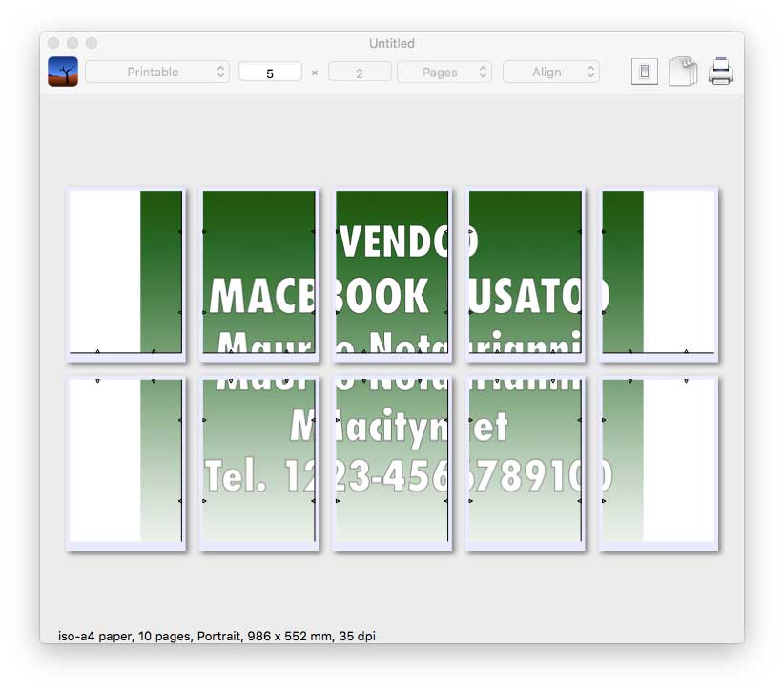
Task: Open the Printable size dropdown
Action: click(x=157, y=72)
